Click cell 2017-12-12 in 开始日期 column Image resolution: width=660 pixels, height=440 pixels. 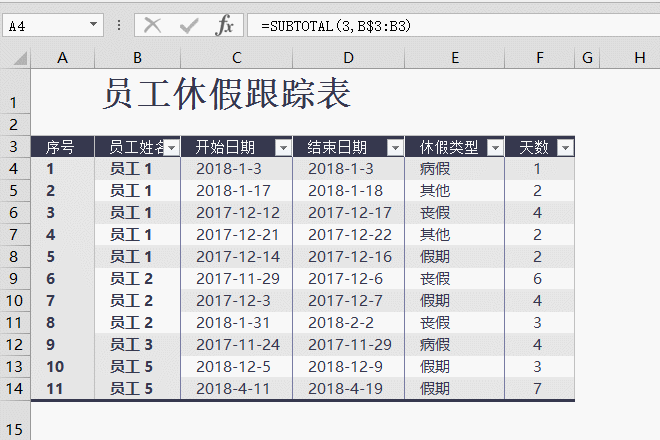pyautogui.click(x=237, y=213)
